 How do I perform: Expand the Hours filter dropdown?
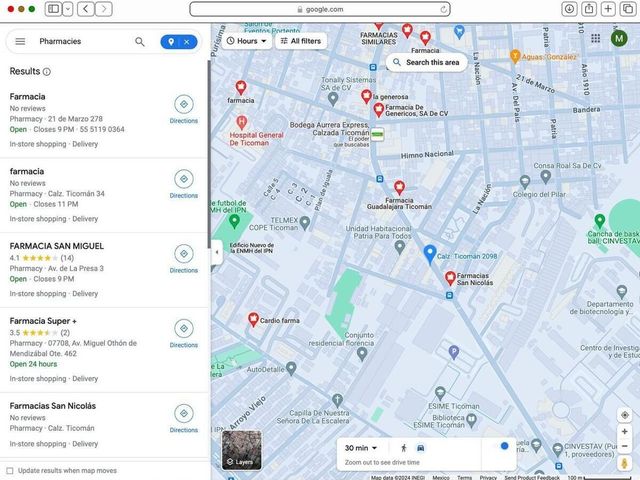click(x=247, y=41)
